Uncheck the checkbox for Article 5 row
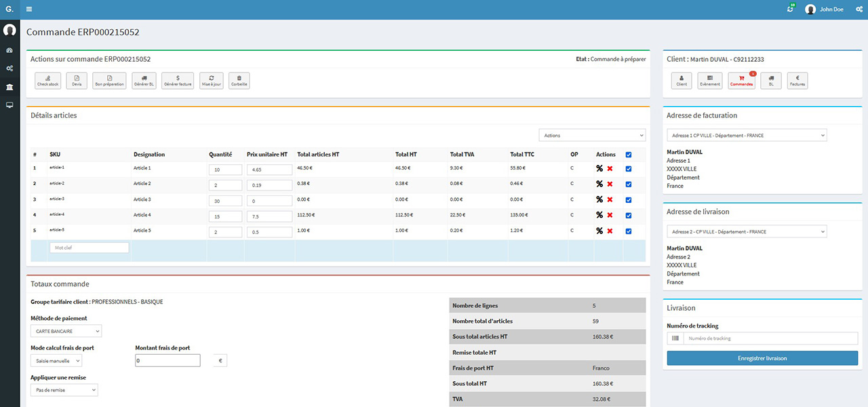 [x=629, y=231]
